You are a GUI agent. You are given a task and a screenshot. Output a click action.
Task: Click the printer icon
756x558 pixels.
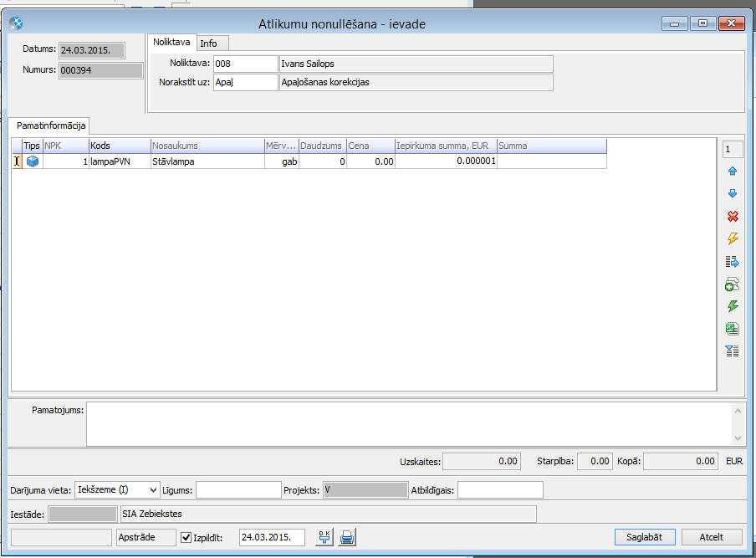(347, 537)
